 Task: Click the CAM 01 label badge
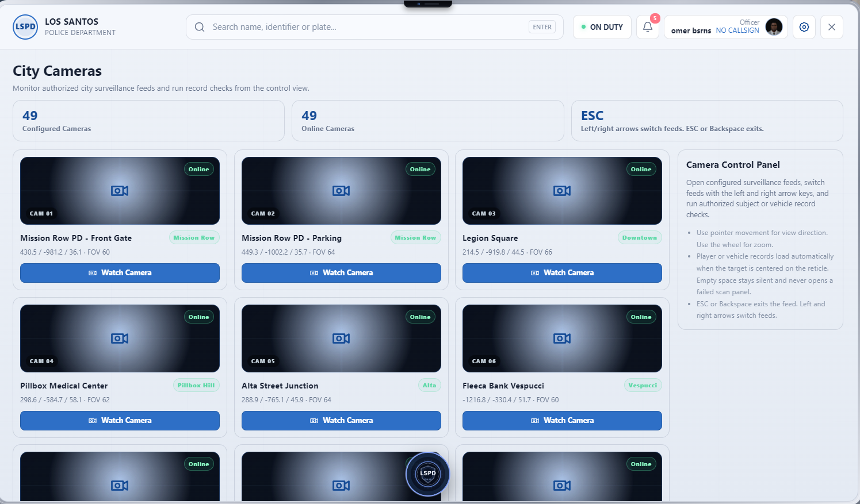(x=41, y=214)
